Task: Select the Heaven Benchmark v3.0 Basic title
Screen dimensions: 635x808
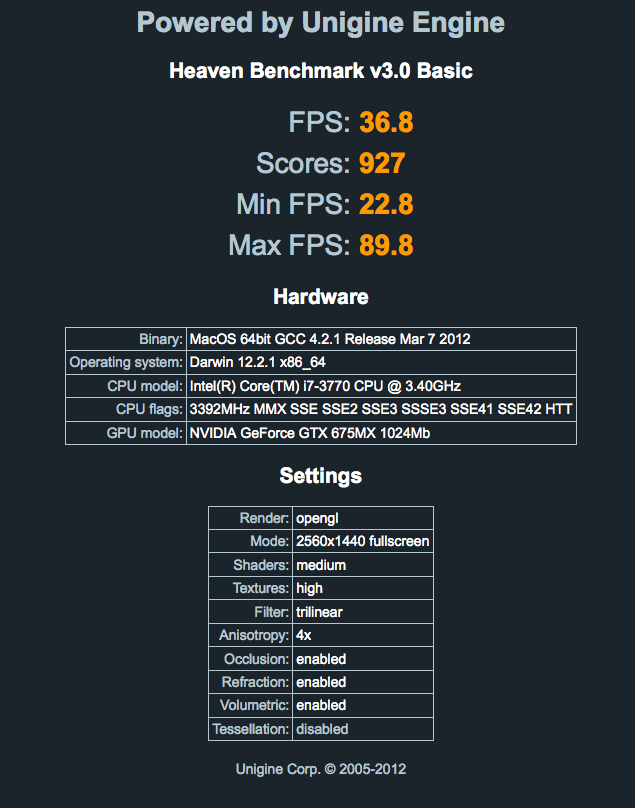Action: [321, 71]
